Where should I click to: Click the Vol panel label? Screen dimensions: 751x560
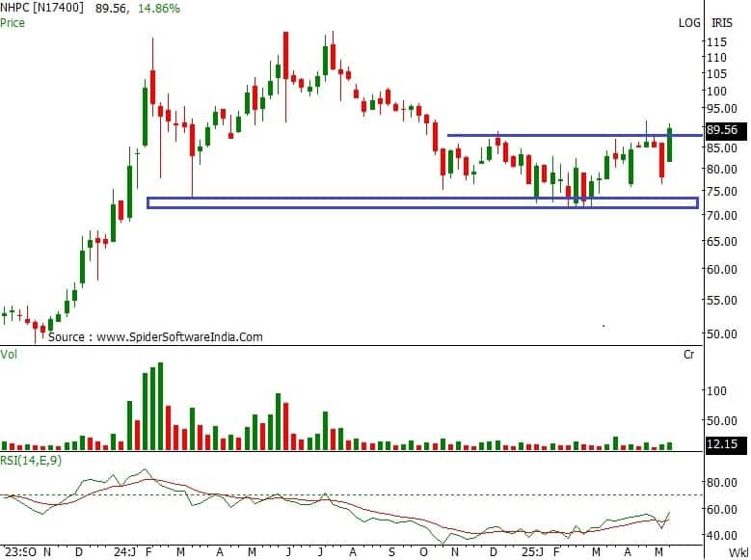(x=10, y=355)
